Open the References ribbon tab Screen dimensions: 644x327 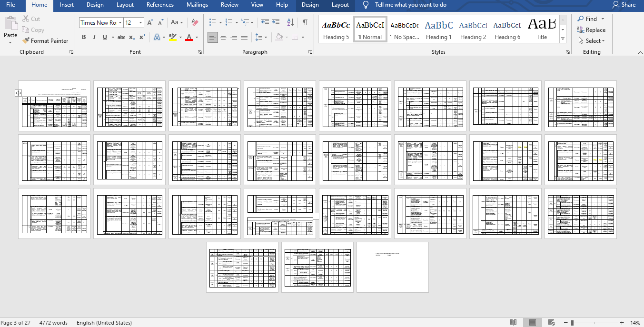coord(160,5)
